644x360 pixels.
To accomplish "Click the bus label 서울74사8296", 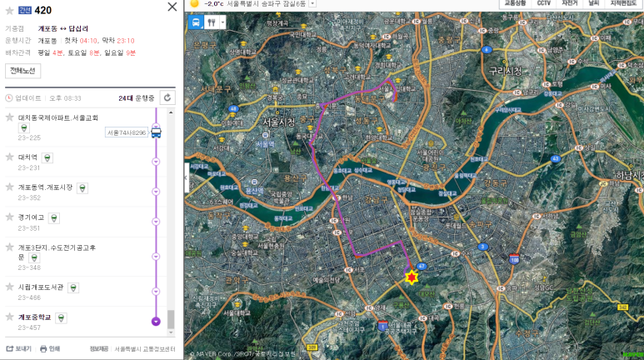I will [x=127, y=132].
